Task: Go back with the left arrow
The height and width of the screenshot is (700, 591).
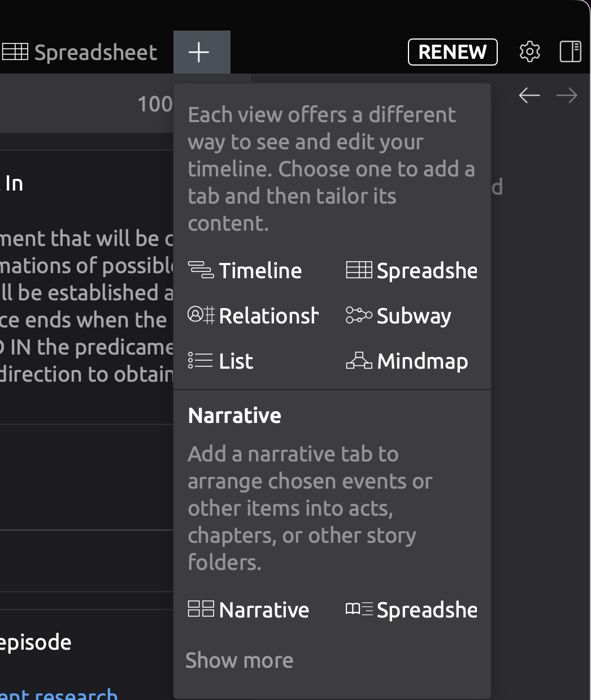Action: pyautogui.click(x=529, y=95)
